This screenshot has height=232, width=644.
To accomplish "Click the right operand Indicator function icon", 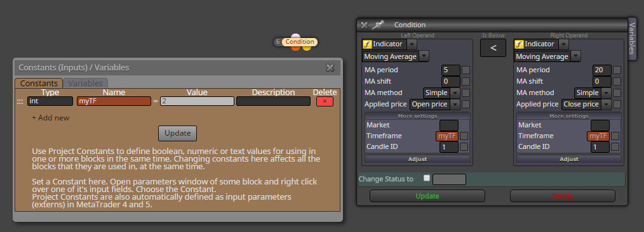I will [x=519, y=44].
